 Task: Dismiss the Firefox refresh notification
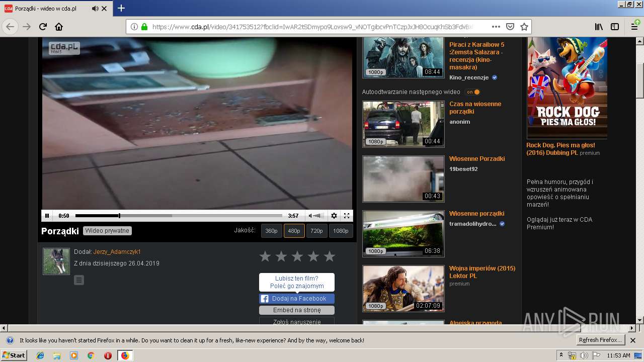tap(633, 340)
